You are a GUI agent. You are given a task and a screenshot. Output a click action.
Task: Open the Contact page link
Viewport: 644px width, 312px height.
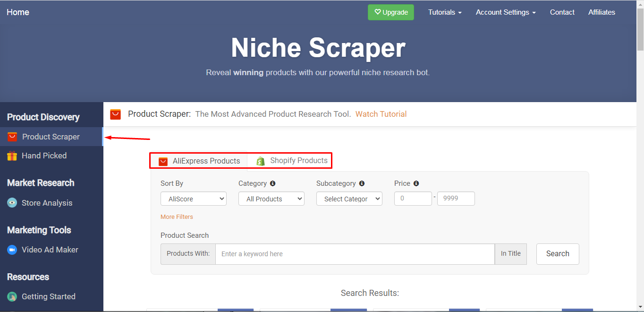coord(562,12)
